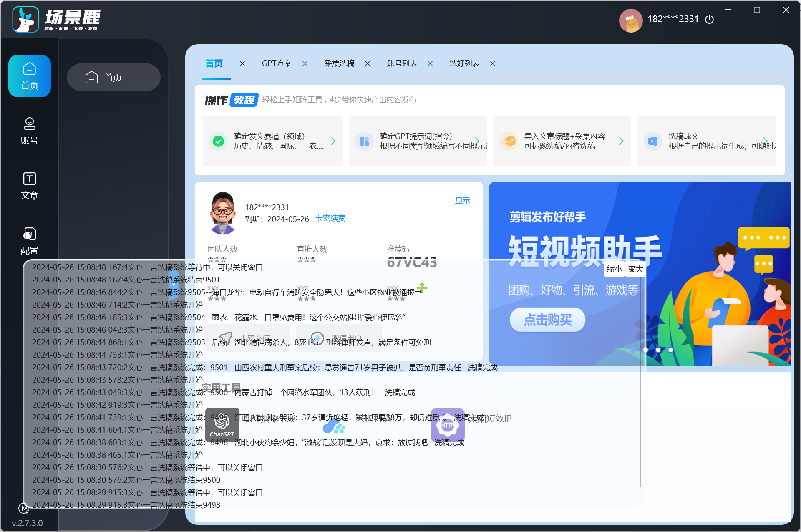Switch to the 采集洗稿 tab
The width and height of the screenshot is (801, 532).
click(x=339, y=63)
